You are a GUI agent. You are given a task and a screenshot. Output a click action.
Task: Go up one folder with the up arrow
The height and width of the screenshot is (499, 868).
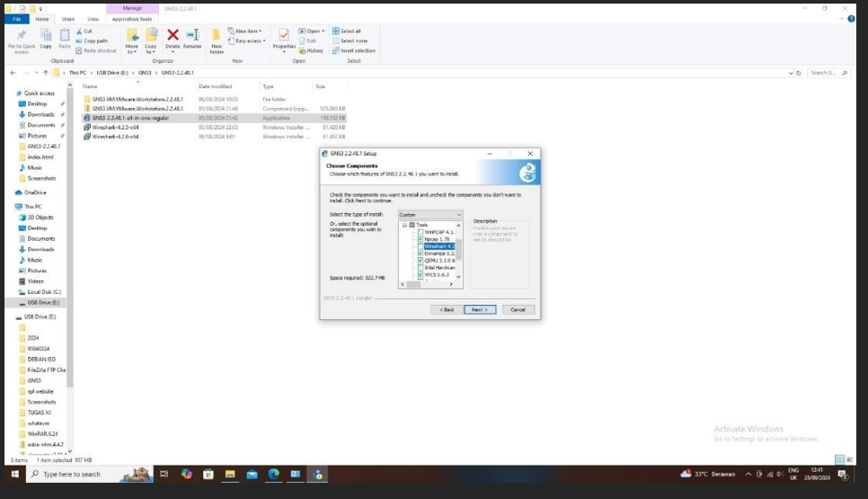click(46, 73)
